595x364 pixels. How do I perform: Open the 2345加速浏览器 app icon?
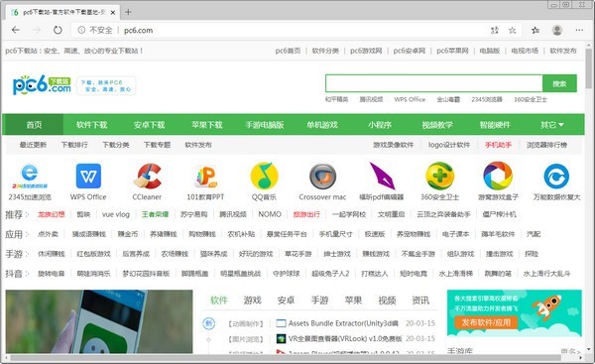30,177
